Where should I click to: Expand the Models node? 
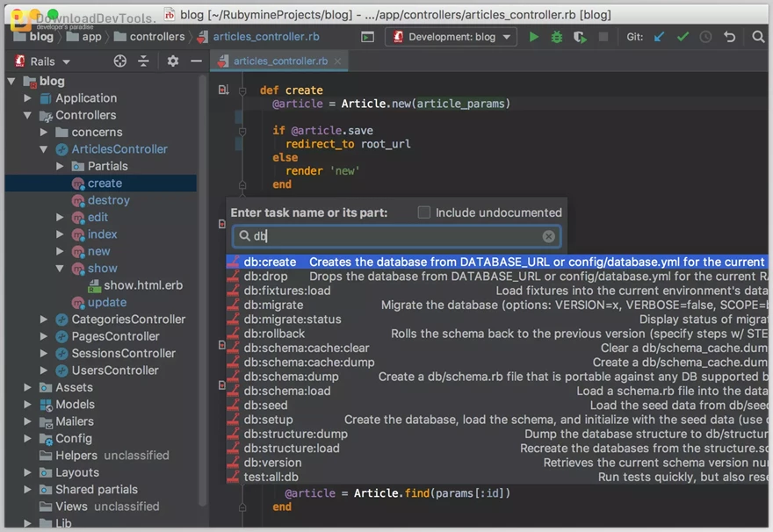27,405
